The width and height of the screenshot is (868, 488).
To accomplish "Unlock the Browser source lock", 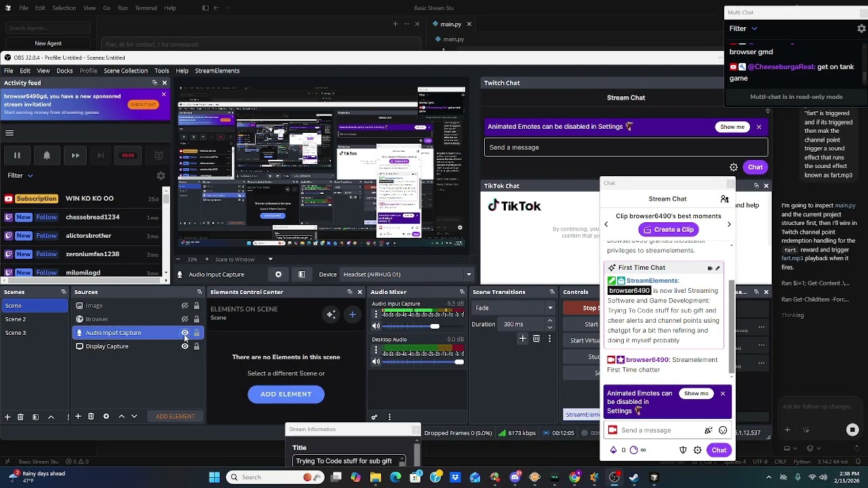I will [x=197, y=319].
